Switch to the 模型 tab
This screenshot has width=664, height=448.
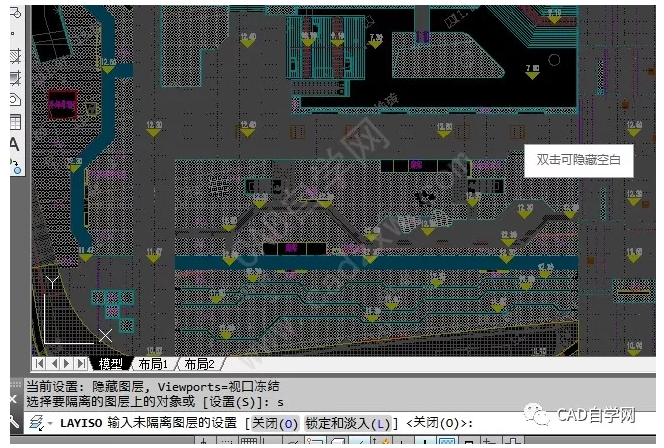[x=111, y=363]
